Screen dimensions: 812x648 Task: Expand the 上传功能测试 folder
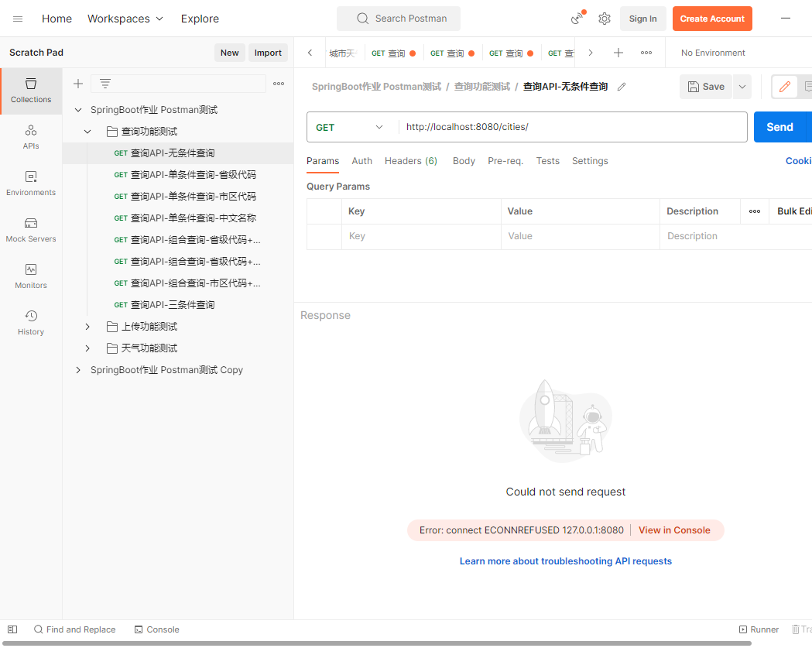[x=87, y=327]
